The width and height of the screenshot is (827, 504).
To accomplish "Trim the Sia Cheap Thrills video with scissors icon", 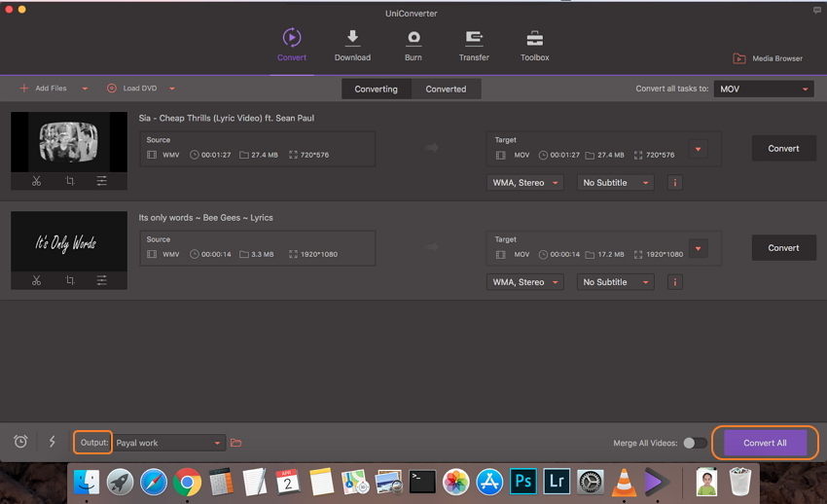I will click(x=36, y=181).
